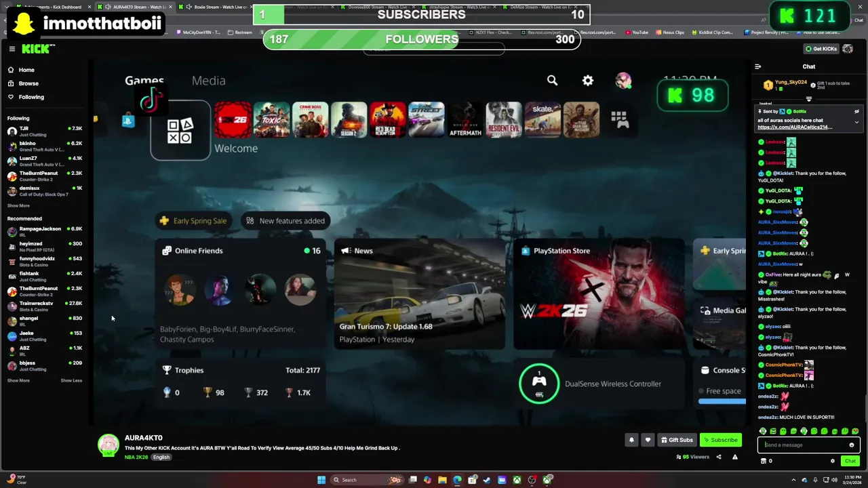Open Microsoft Store from taskbar
The width and height of the screenshot is (868, 488).
(472, 480)
